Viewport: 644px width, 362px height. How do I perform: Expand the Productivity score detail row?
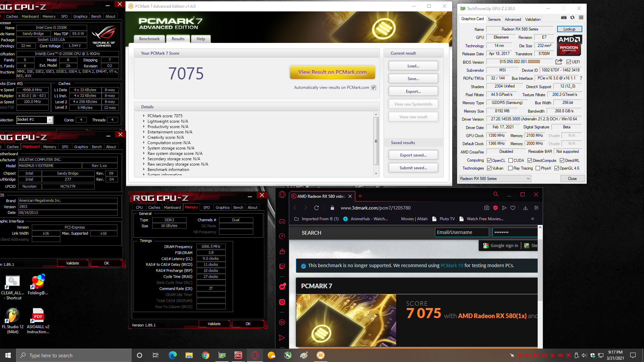(x=144, y=127)
